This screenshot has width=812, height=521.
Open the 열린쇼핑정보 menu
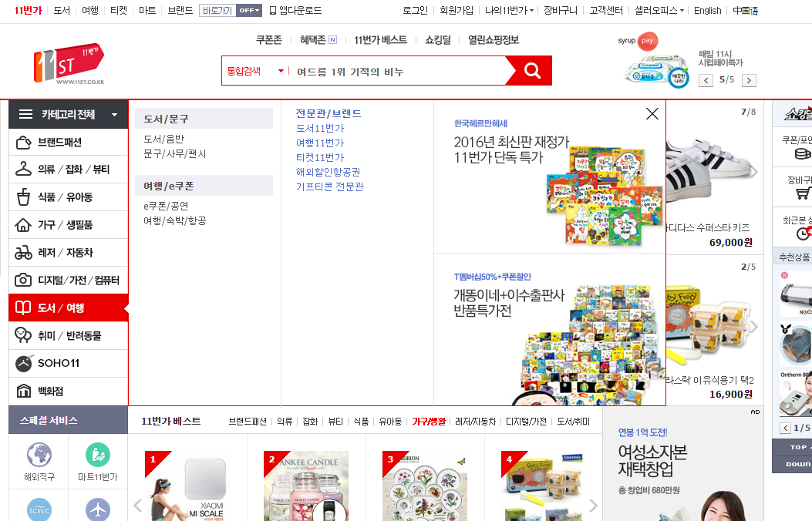pyautogui.click(x=494, y=40)
